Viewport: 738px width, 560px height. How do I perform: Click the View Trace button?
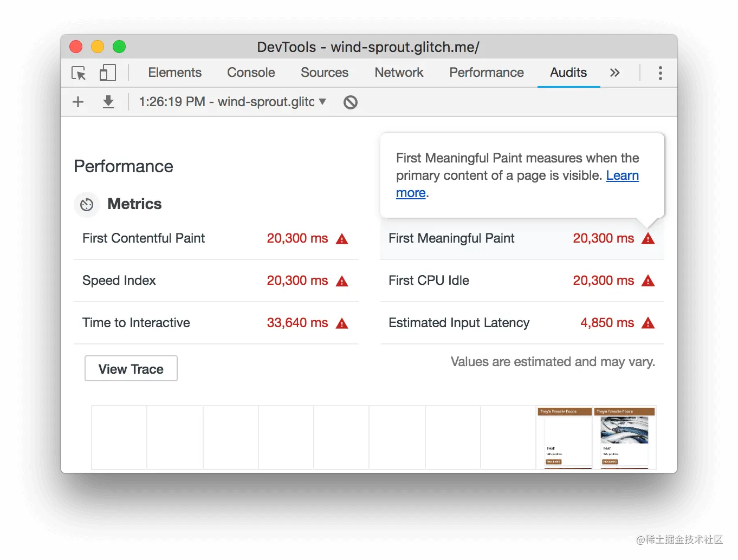click(131, 369)
